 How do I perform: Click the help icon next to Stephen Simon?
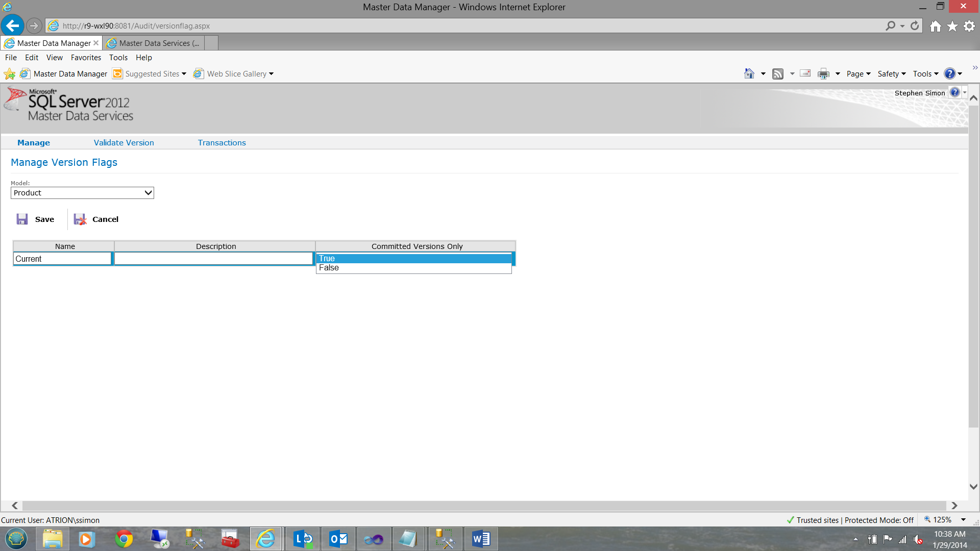954,92
